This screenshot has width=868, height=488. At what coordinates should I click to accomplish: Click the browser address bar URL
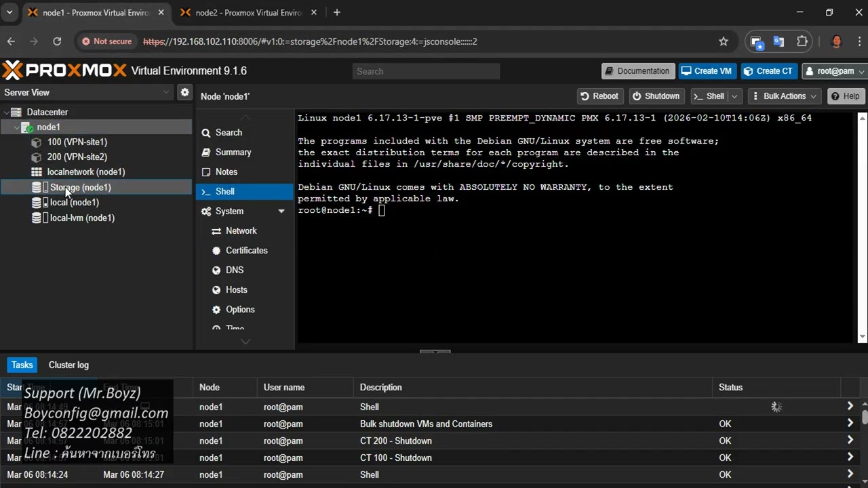click(310, 41)
